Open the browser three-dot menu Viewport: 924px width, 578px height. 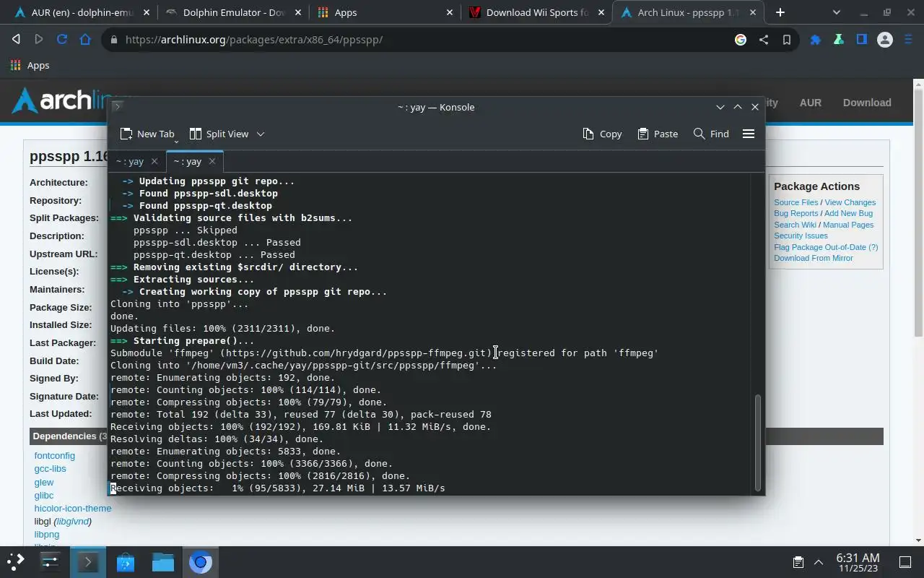(908, 40)
